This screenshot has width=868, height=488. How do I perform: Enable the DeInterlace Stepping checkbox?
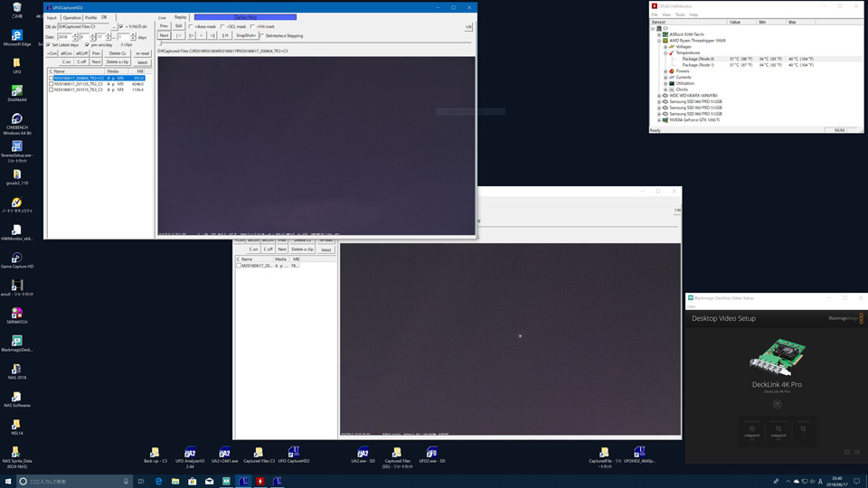click(262, 36)
